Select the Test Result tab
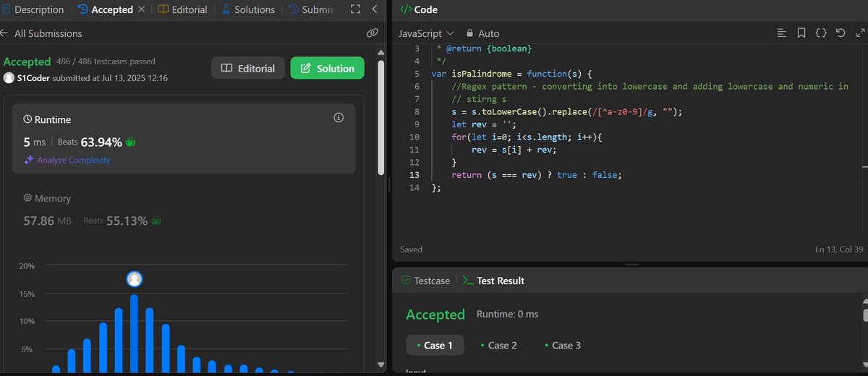Viewport: 868px width, 376px height. (x=494, y=281)
